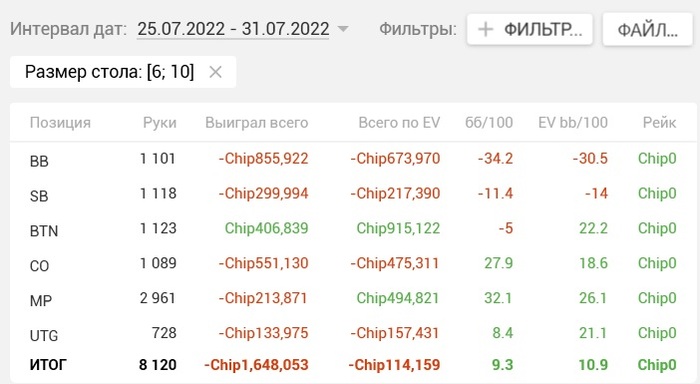
Task: Sort by the Руки column header
Action: [160, 122]
